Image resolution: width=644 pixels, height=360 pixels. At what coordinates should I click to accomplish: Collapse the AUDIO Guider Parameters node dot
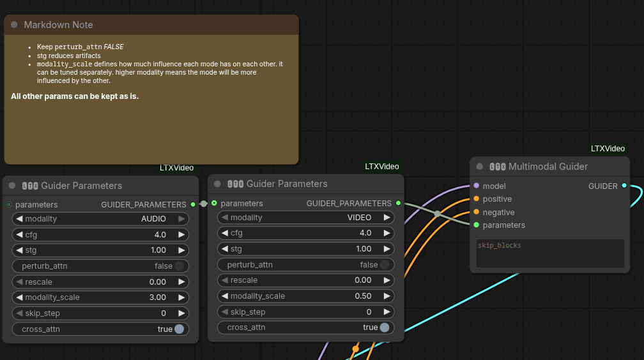[x=12, y=186]
